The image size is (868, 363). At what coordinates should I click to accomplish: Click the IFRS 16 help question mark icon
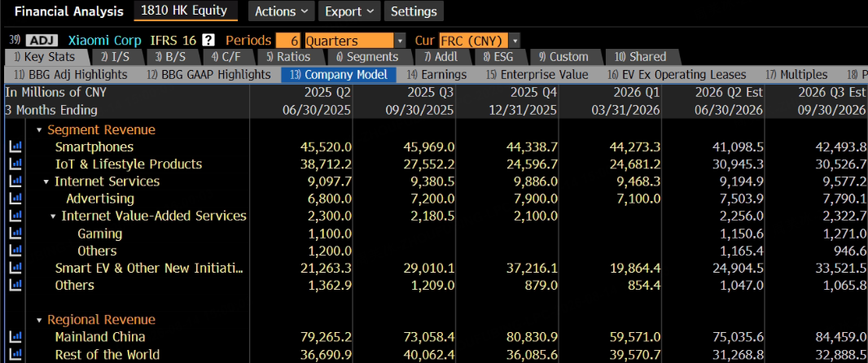pos(208,41)
